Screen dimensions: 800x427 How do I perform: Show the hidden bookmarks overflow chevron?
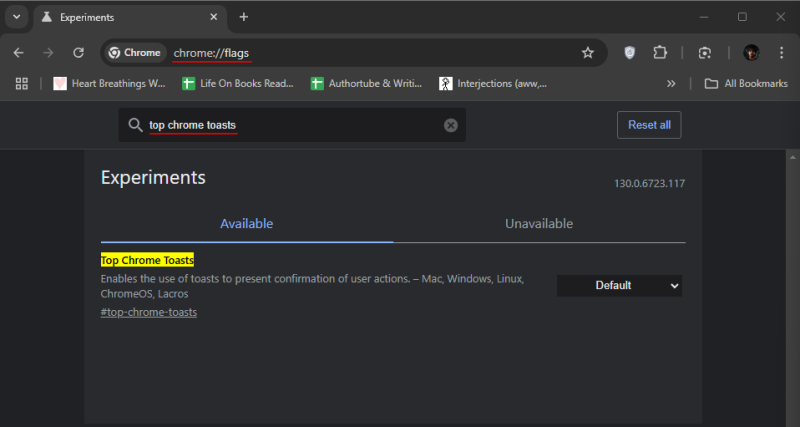click(x=671, y=84)
